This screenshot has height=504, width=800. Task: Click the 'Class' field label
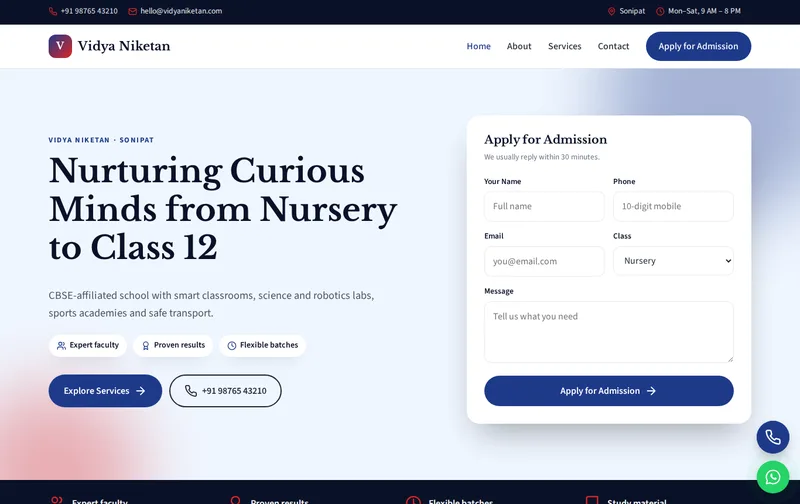[x=622, y=236]
